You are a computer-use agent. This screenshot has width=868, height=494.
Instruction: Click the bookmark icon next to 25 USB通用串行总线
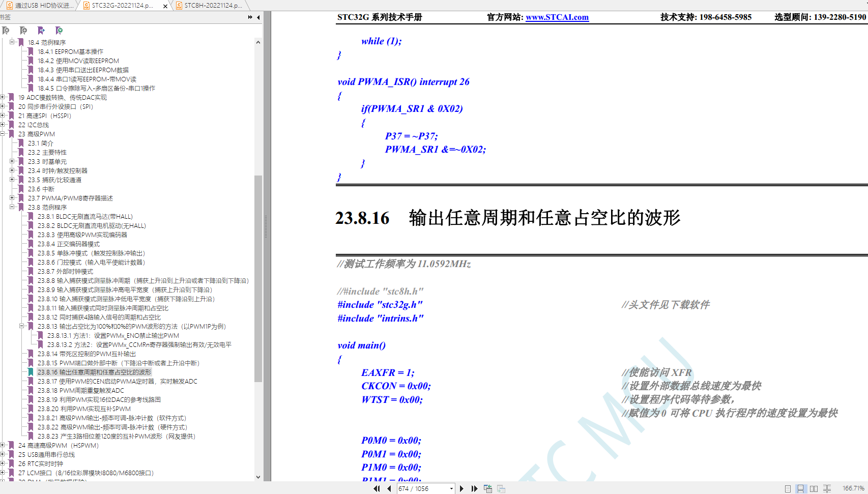(x=11, y=455)
